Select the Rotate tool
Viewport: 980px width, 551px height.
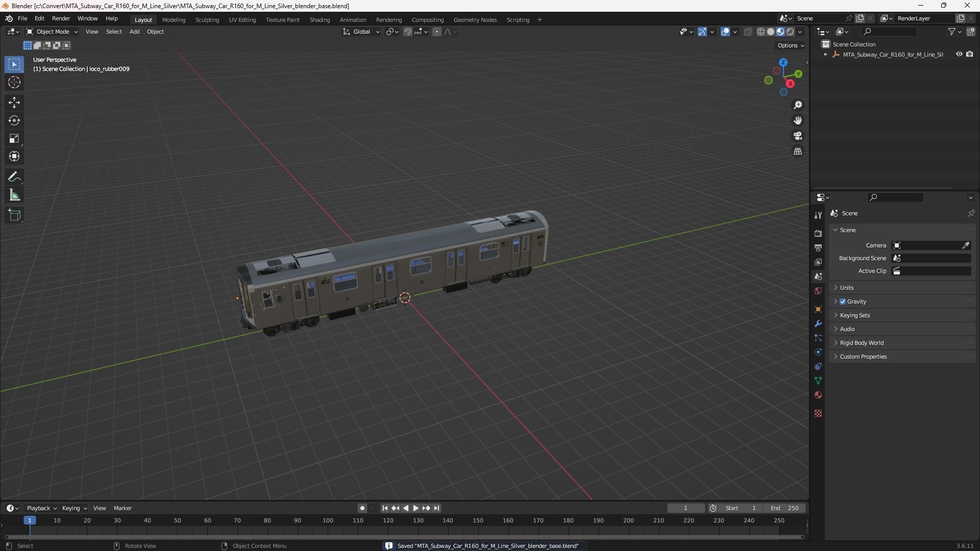click(x=14, y=120)
